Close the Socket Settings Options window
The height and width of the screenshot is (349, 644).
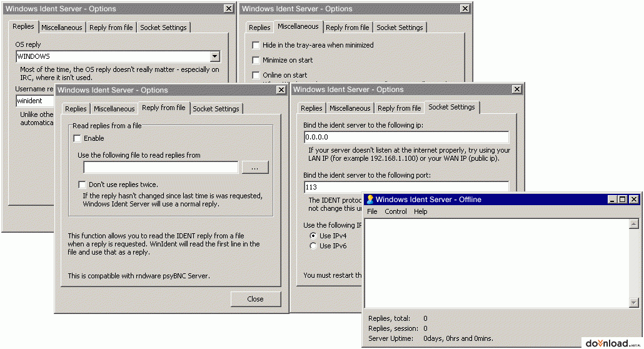tap(516, 89)
